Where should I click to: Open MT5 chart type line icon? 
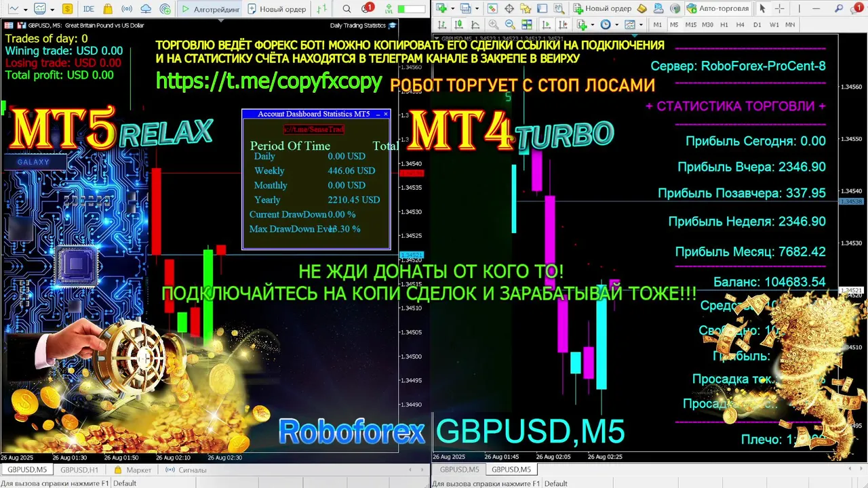[14, 9]
